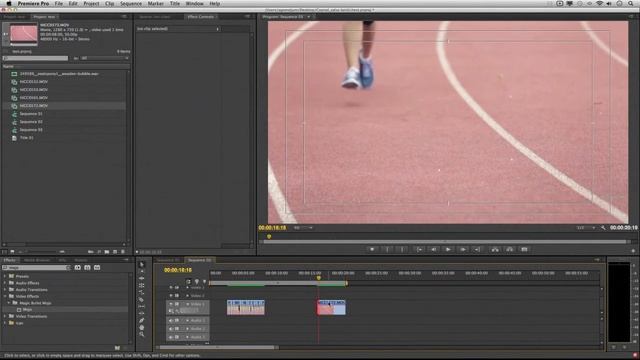Toggle Snap in timeline header
Image resolution: width=640 pixels, height=360 pixels.
tap(188, 281)
